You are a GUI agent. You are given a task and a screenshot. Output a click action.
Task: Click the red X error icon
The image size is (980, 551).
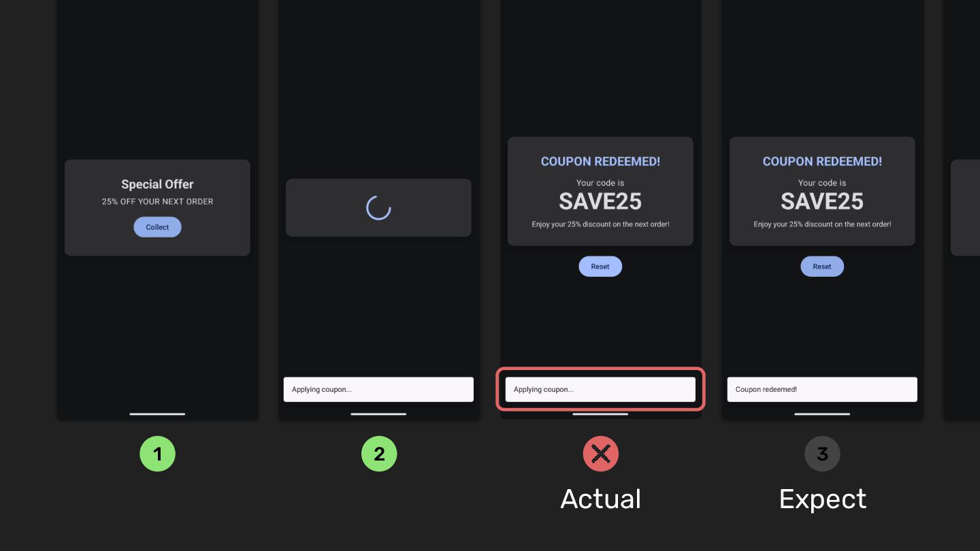600,454
